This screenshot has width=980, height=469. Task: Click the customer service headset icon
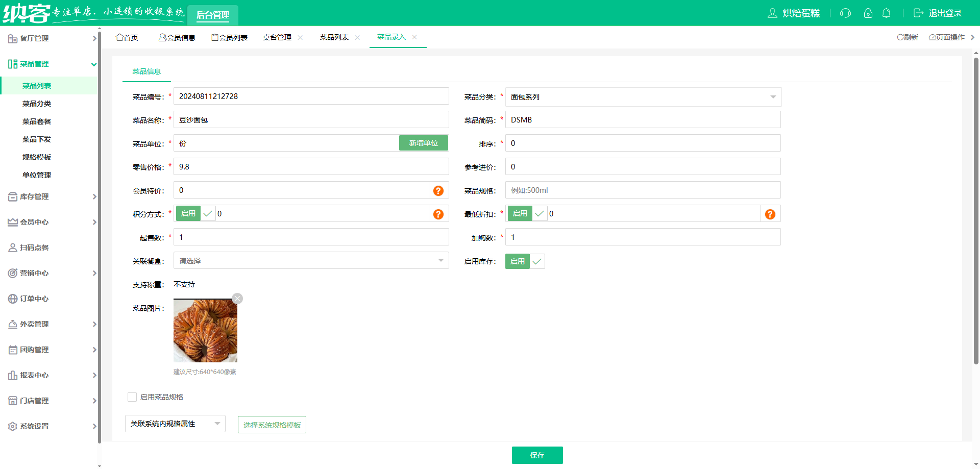point(845,13)
